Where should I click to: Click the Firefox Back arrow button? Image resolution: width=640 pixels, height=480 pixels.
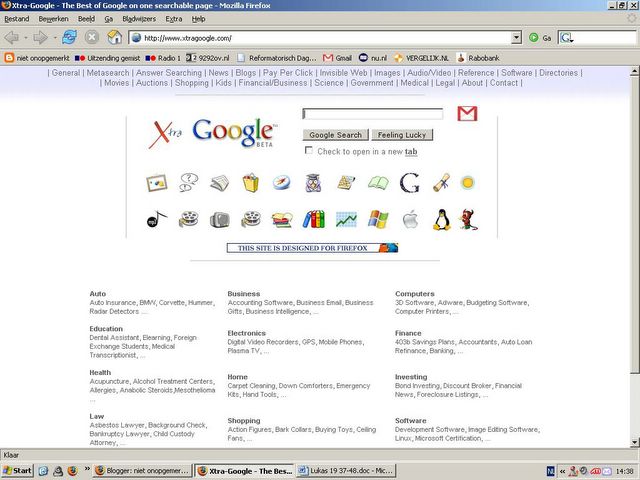coord(11,38)
